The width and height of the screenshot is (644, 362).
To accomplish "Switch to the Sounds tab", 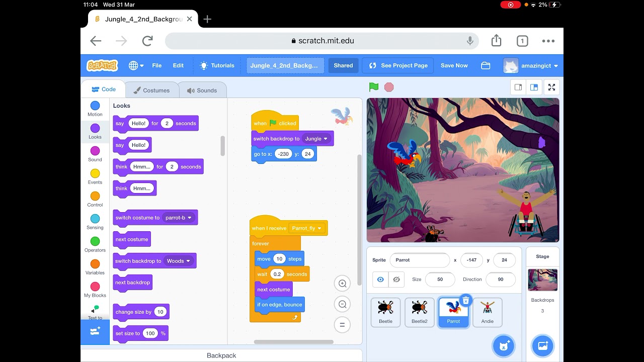I will [202, 90].
